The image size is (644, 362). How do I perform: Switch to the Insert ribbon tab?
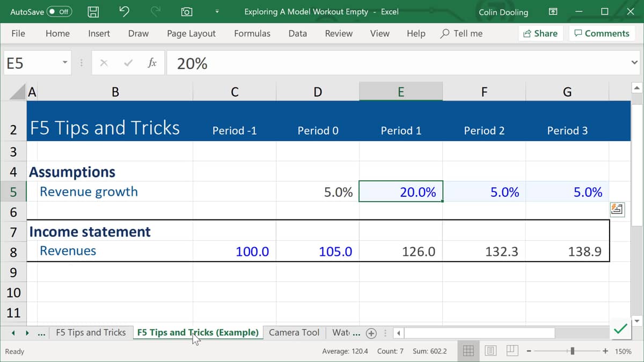click(x=99, y=33)
